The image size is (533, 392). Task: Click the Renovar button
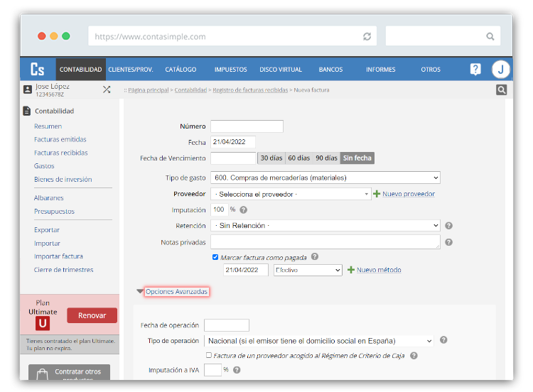(92, 315)
